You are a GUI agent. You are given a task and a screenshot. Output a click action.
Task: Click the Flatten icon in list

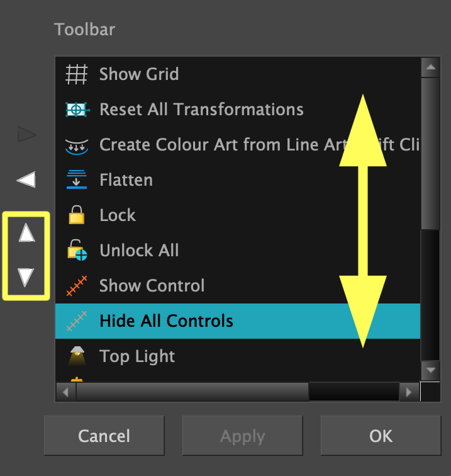point(77,180)
